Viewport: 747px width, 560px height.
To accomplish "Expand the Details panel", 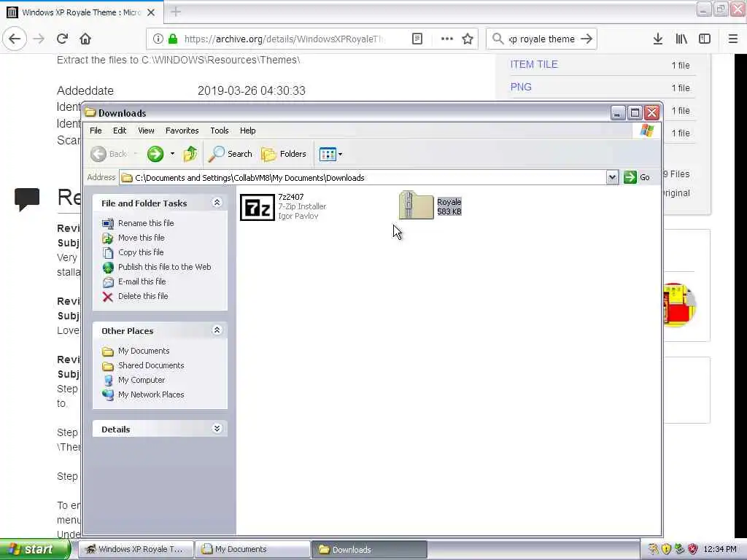I will point(217,429).
